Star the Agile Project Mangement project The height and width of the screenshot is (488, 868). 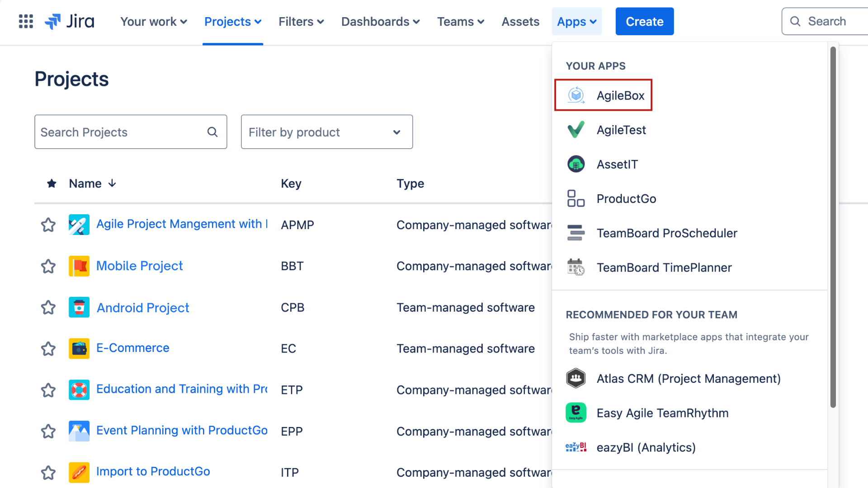click(48, 225)
